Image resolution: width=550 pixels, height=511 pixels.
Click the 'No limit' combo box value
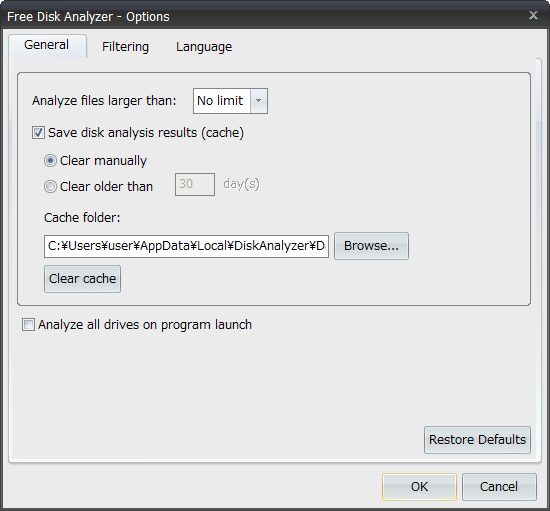[221, 101]
